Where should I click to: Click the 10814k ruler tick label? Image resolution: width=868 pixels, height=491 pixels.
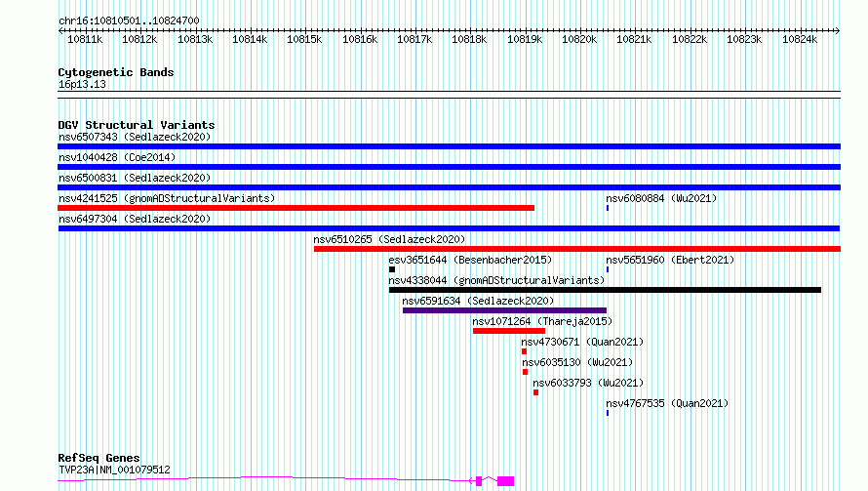pos(250,40)
